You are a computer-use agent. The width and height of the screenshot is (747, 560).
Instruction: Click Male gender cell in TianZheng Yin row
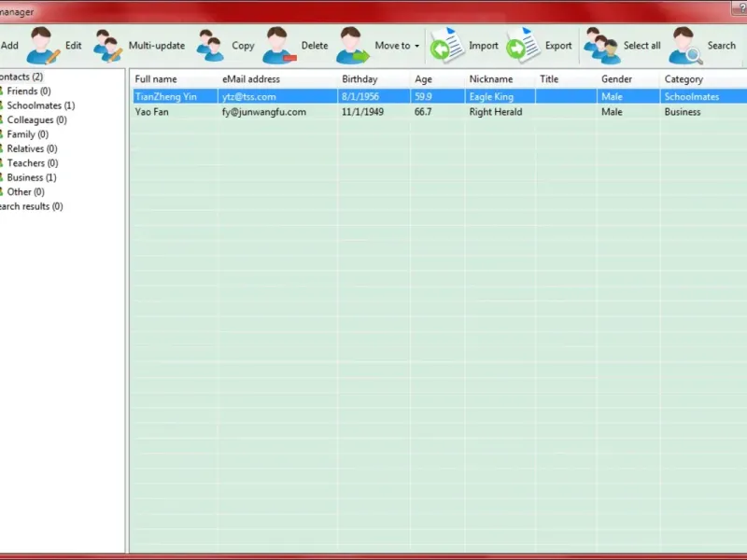[x=612, y=97]
